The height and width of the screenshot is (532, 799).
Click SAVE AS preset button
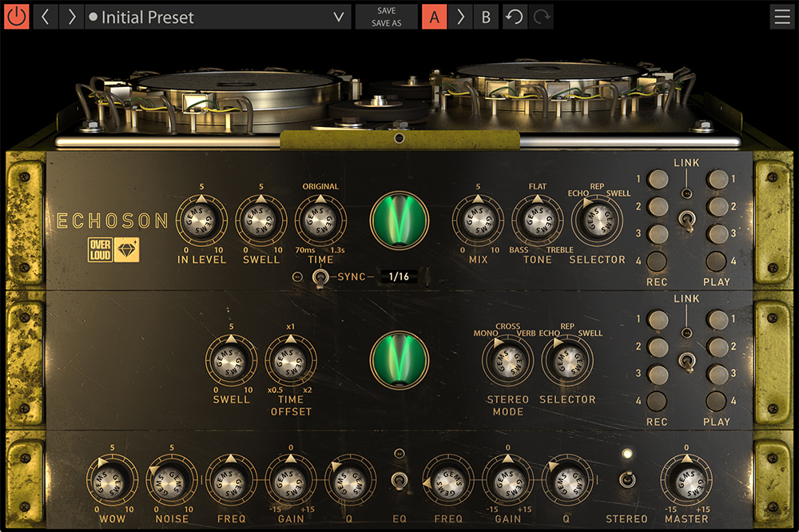point(386,23)
